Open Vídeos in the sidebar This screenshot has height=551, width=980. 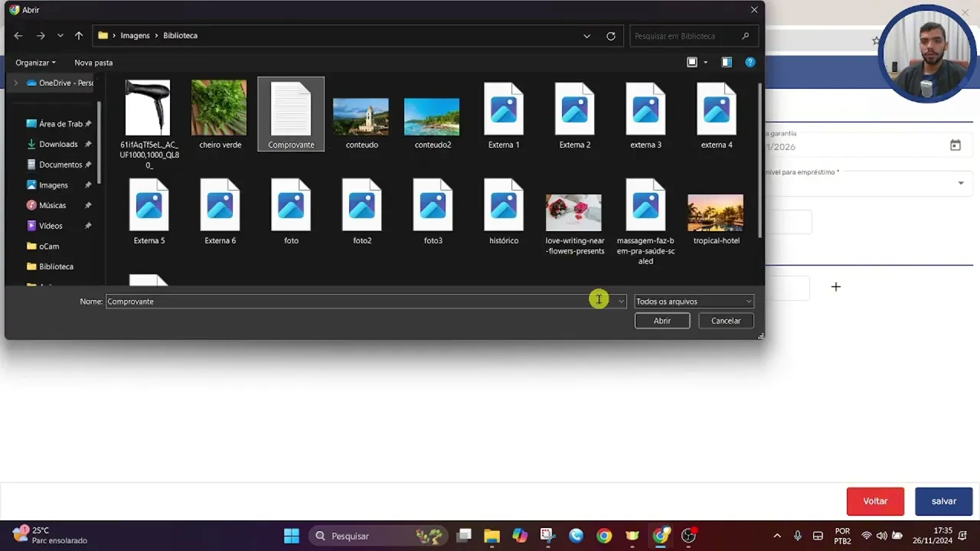point(58,226)
